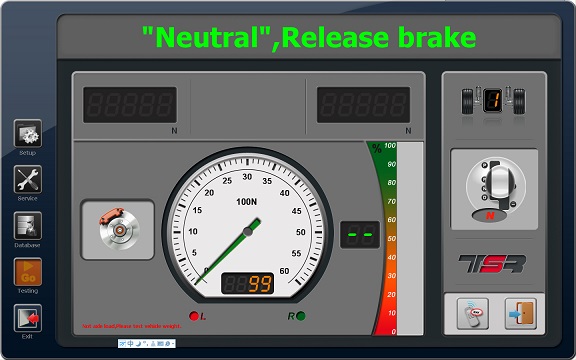Click the red axle load warning text
This screenshot has width=576, height=360.
click(132, 326)
